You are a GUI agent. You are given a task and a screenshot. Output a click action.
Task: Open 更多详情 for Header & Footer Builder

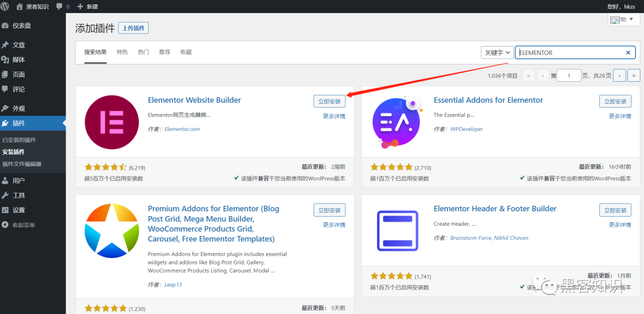click(x=620, y=224)
